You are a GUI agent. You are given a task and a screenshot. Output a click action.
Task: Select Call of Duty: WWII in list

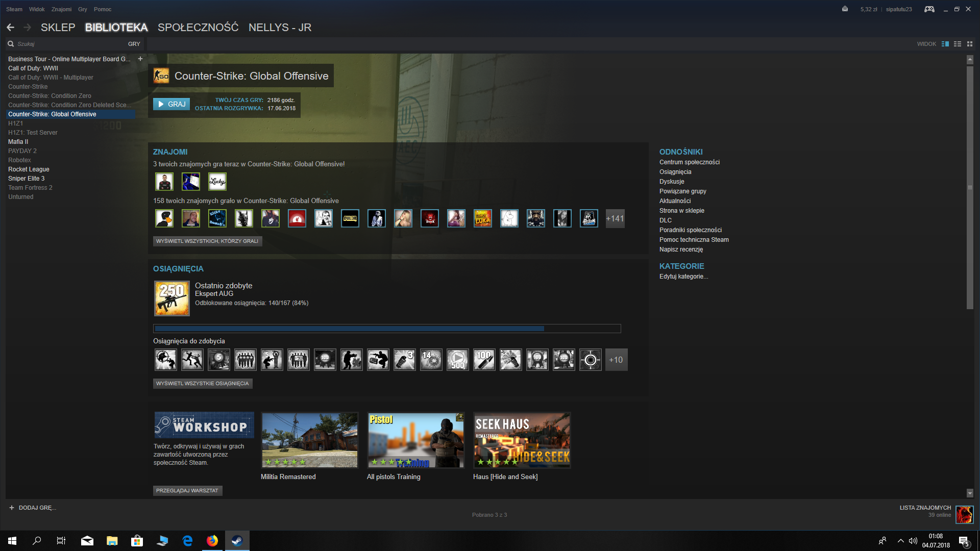[33, 68]
